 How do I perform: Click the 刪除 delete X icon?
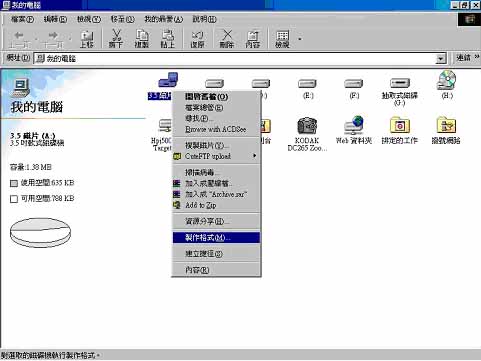227,39
